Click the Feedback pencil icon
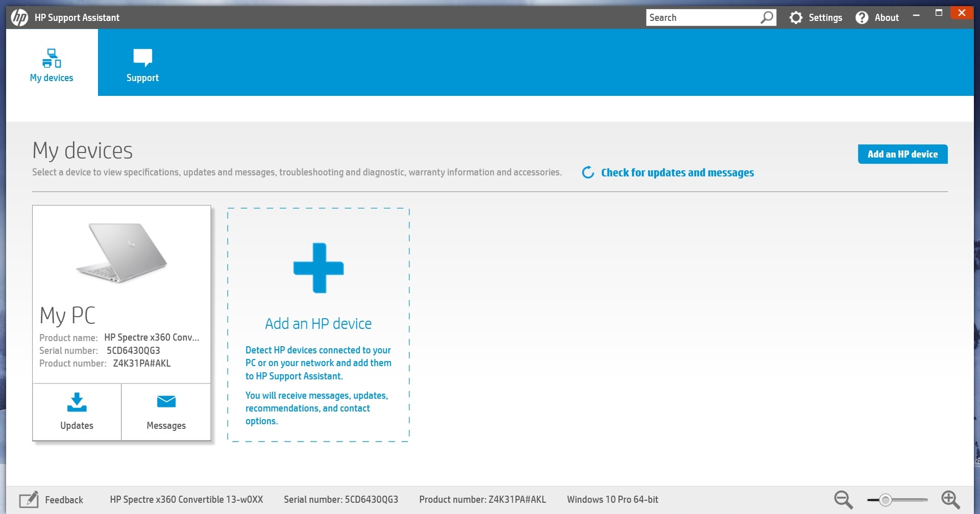The image size is (980, 514). point(29,500)
